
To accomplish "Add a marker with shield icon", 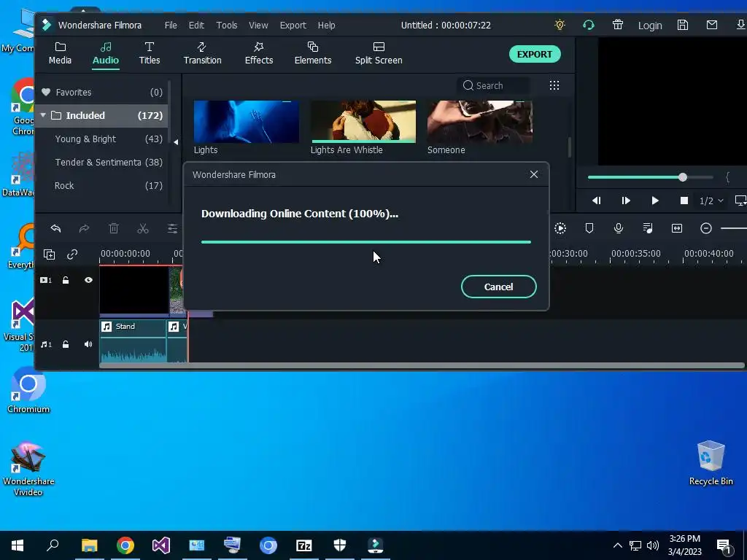I will click(x=589, y=228).
